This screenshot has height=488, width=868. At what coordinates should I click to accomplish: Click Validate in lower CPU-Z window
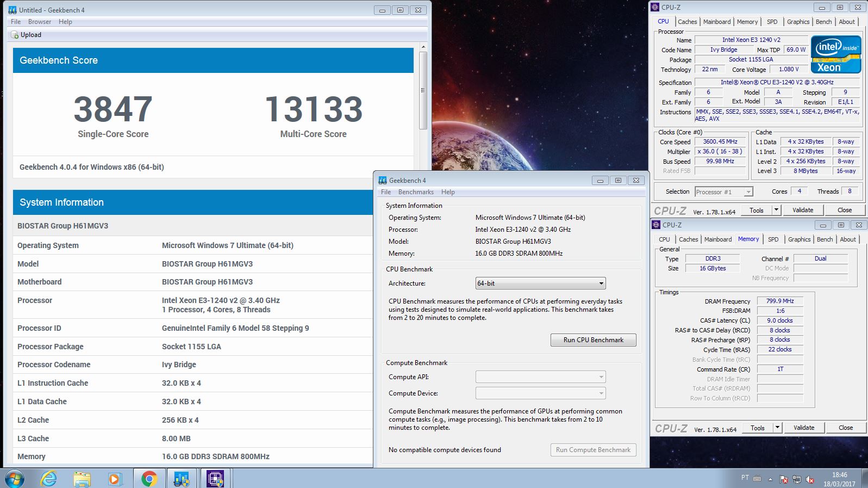[804, 428]
